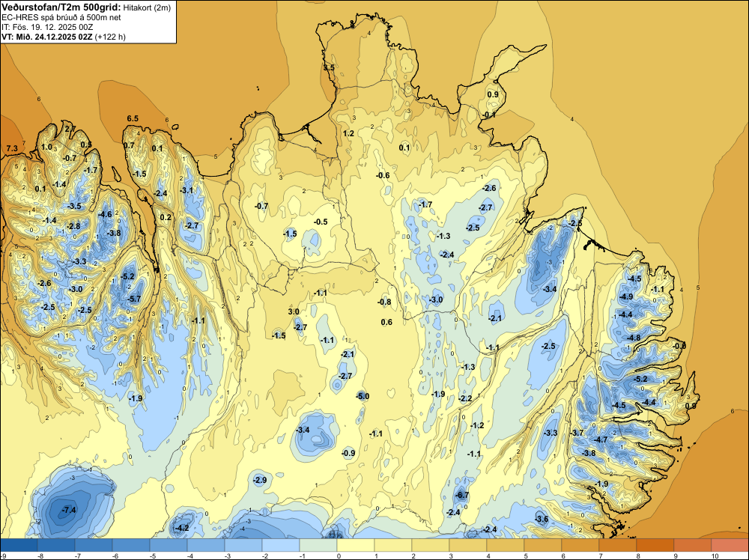The width and height of the screenshot is (749, 560).
Task: Click the -7.4 temperature value
Action: point(69,510)
